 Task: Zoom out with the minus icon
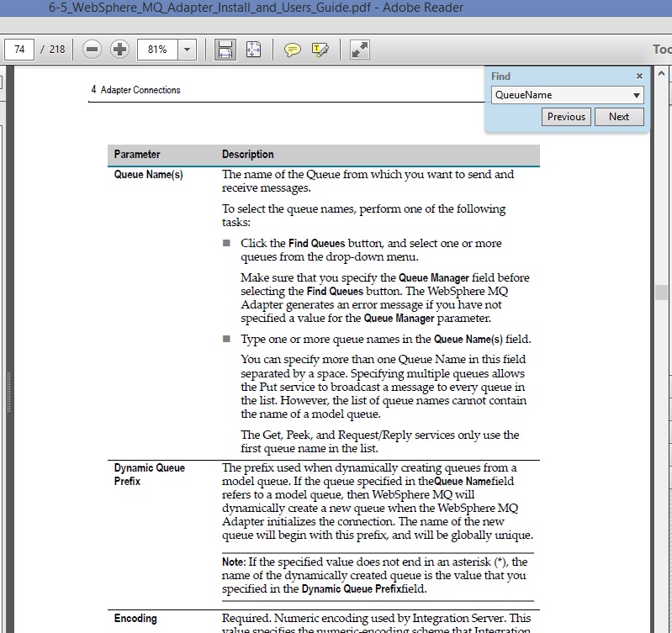[92, 50]
